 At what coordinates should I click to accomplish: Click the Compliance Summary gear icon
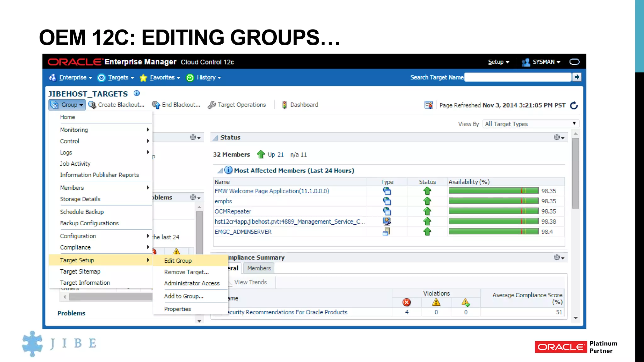coord(559,257)
